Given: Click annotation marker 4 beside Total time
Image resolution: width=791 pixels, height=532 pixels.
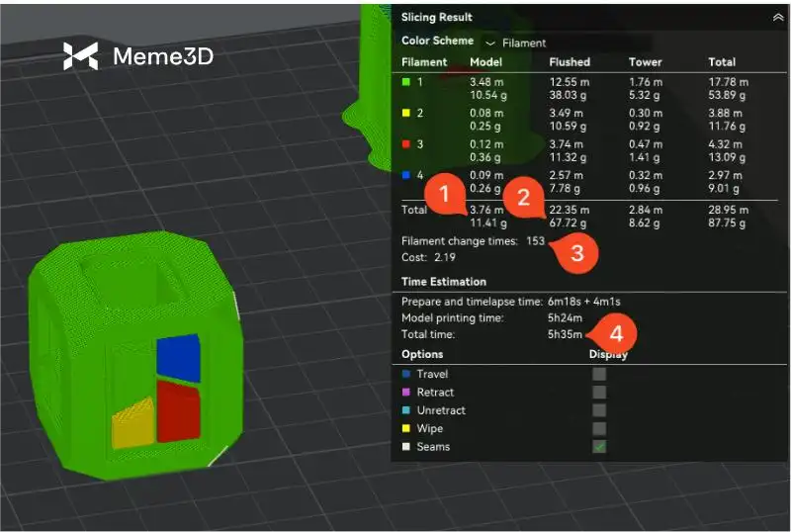Looking at the screenshot, I should [x=614, y=331].
